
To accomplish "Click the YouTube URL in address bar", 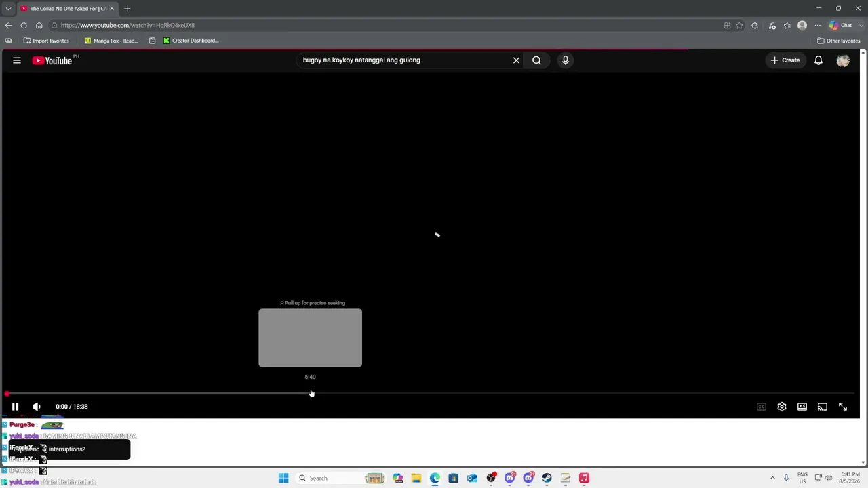I will (127, 26).
